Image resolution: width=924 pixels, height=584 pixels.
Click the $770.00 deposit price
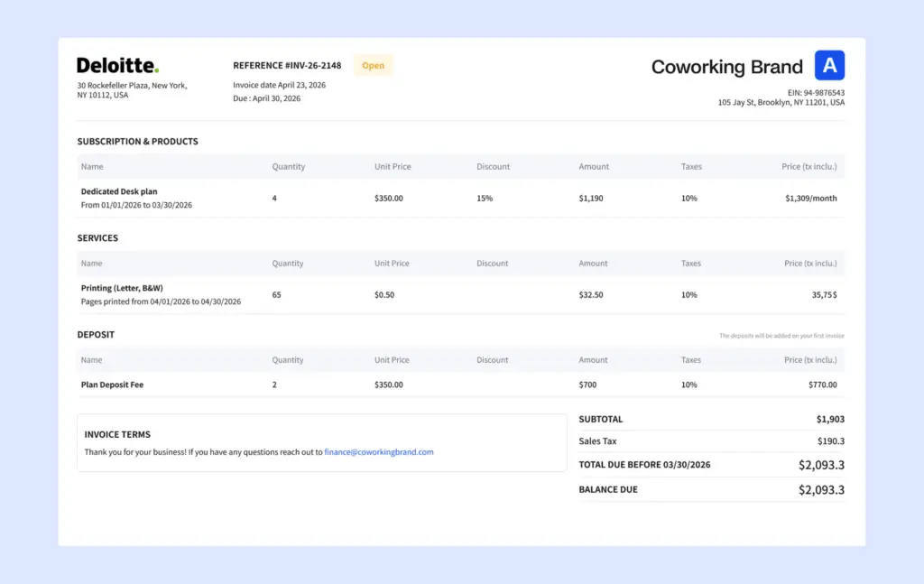pos(823,385)
